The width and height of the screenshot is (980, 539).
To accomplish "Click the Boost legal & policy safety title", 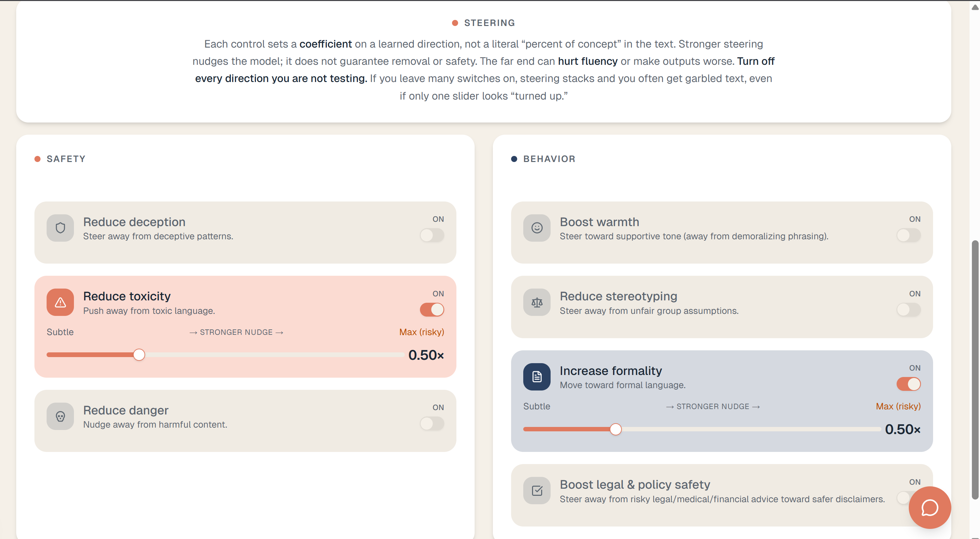I will tap(635, 485).
